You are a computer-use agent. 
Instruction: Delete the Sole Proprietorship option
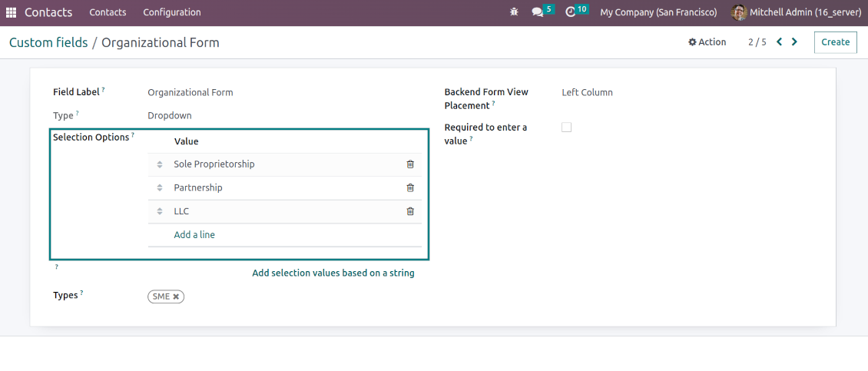410,164
